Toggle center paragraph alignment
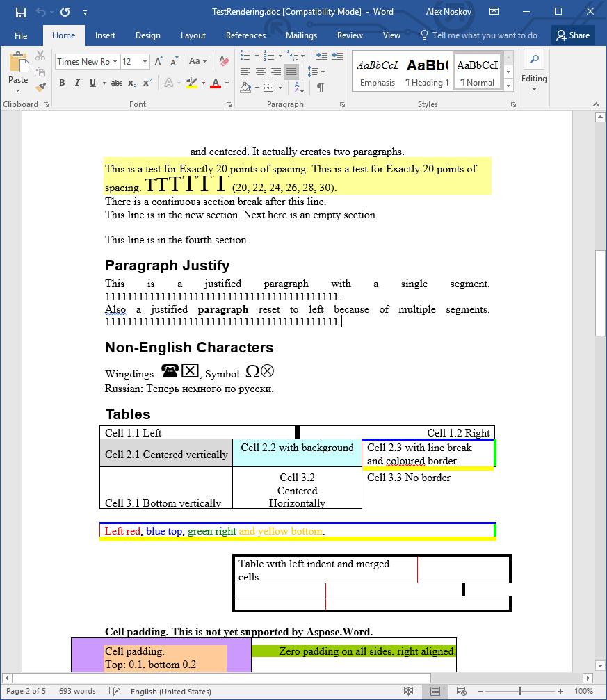This screenshot has height=700, width=607. point(260,72)
